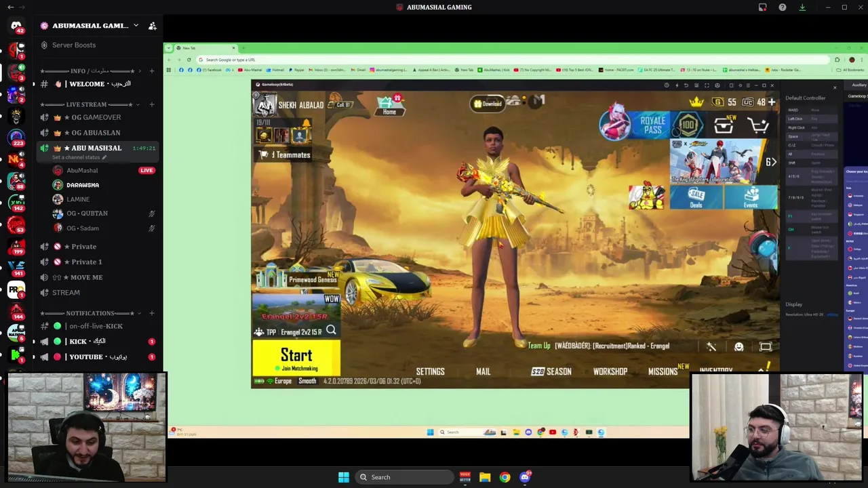Click the full-screen frame icon in lobby
Viewport: 868px width, 488px height.
(x=766, y=347)
